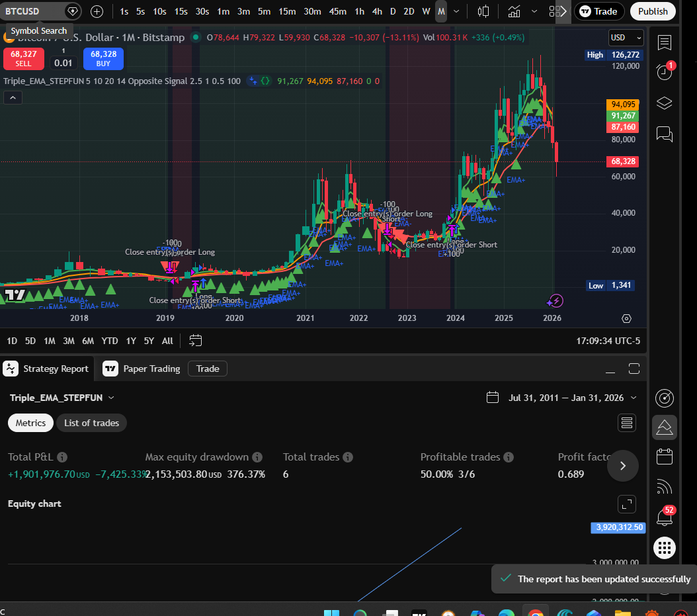The height and width of the screenshot is (616, 697).
Task: Click the BUY 68,328 button
Action: (103, 59)
